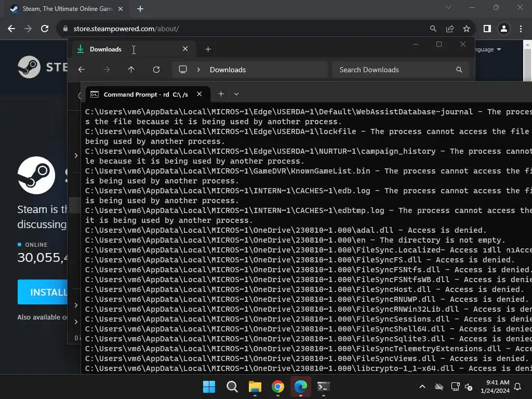
Task: Refresh the Downloads folder
Action: [156, 70]
